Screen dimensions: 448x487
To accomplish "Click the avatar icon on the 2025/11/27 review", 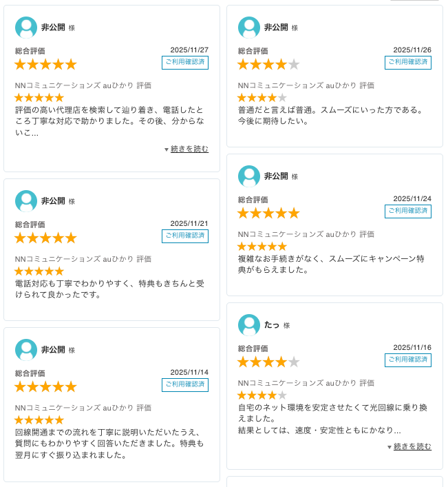I will [26, 28].
